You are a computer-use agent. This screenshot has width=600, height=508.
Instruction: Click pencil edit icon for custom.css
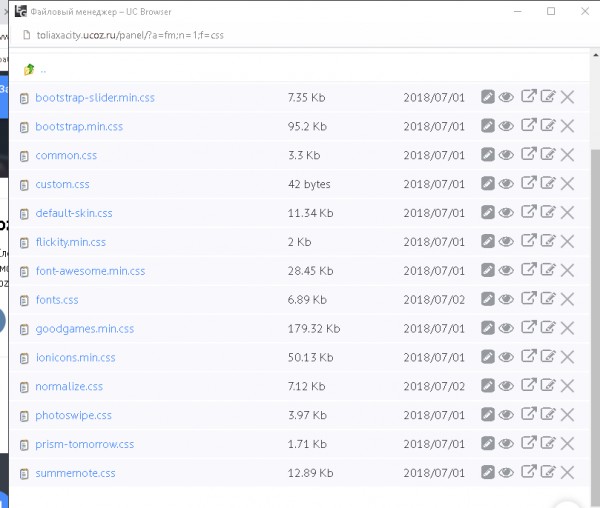(488, 183)
